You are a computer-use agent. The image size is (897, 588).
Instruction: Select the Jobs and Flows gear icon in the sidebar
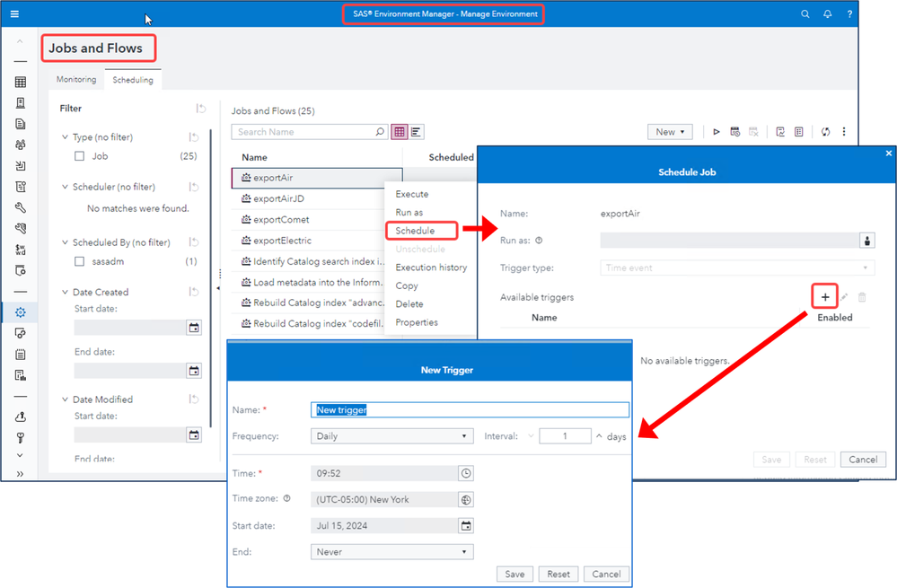[21, 312]
